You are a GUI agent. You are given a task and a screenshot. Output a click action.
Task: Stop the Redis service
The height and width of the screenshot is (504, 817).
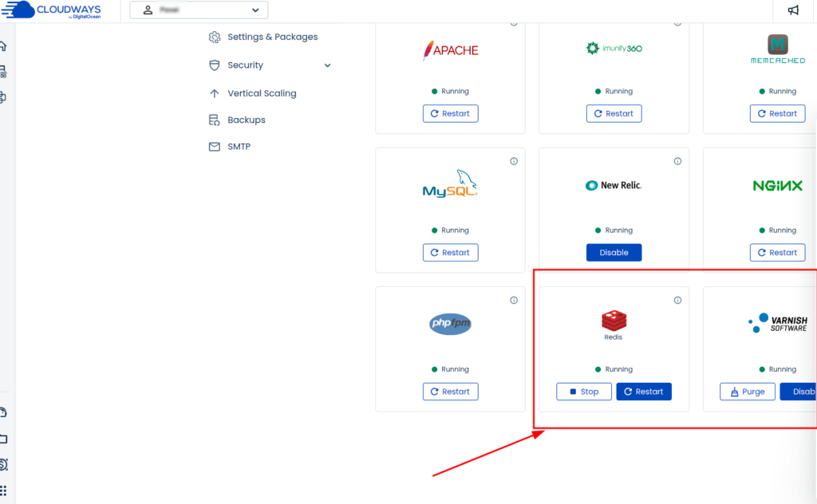coord(583,392)
